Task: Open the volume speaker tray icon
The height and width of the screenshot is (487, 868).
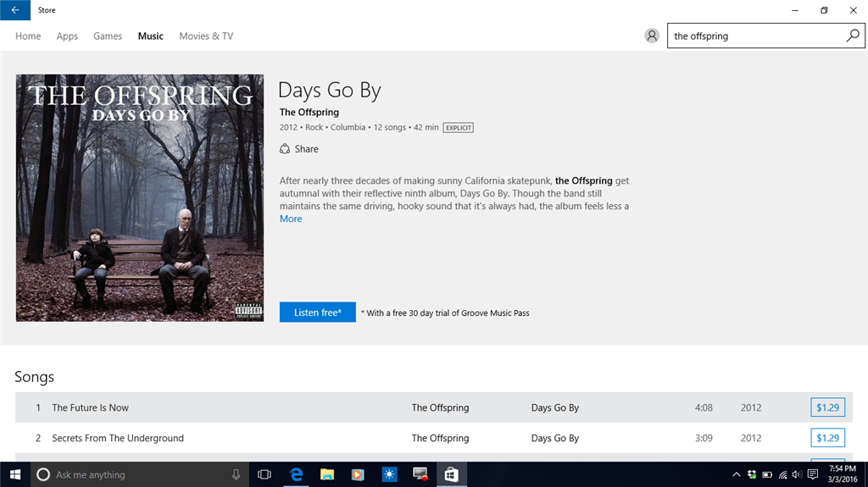Action: (797, 474)
